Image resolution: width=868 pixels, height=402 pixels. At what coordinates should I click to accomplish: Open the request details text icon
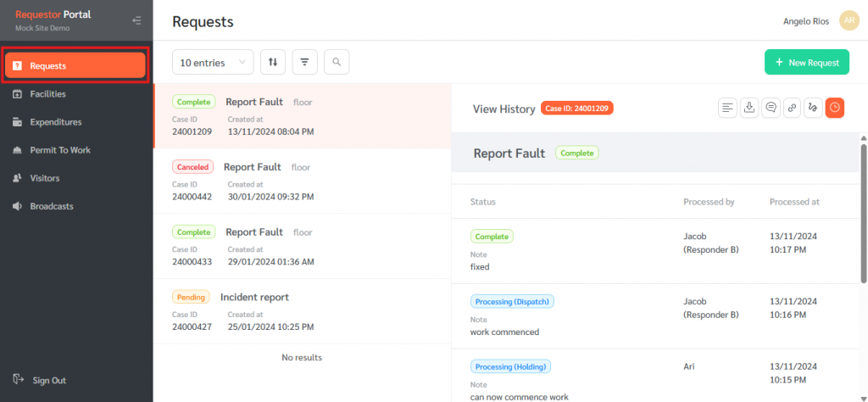(x=727, y=108)
